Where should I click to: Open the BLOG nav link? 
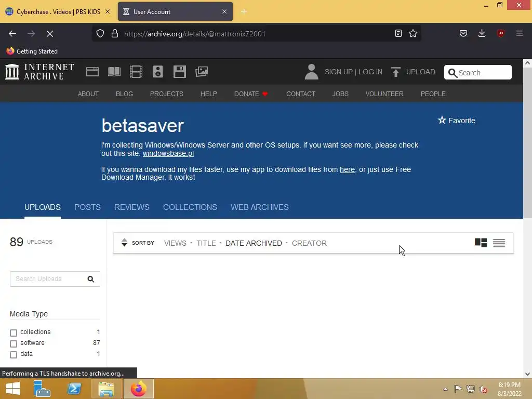(124, 94)
